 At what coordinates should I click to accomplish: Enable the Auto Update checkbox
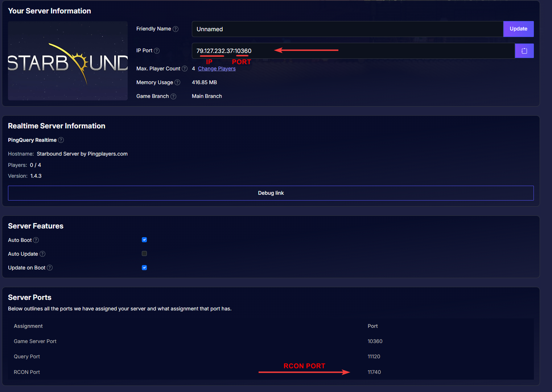[x=144, y=253]
